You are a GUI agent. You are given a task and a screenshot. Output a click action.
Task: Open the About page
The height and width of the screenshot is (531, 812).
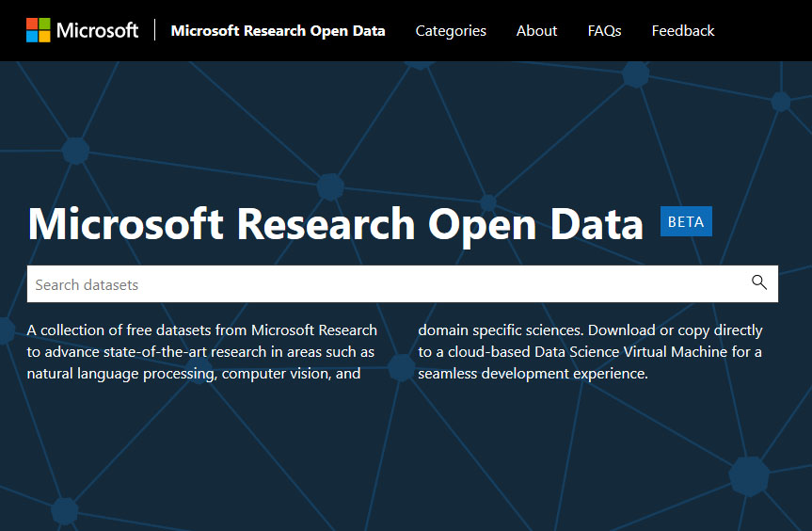(536, 30)
